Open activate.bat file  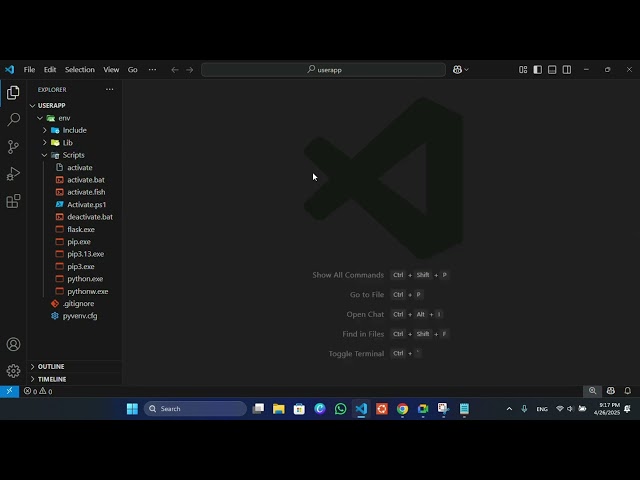pos(74,180)
